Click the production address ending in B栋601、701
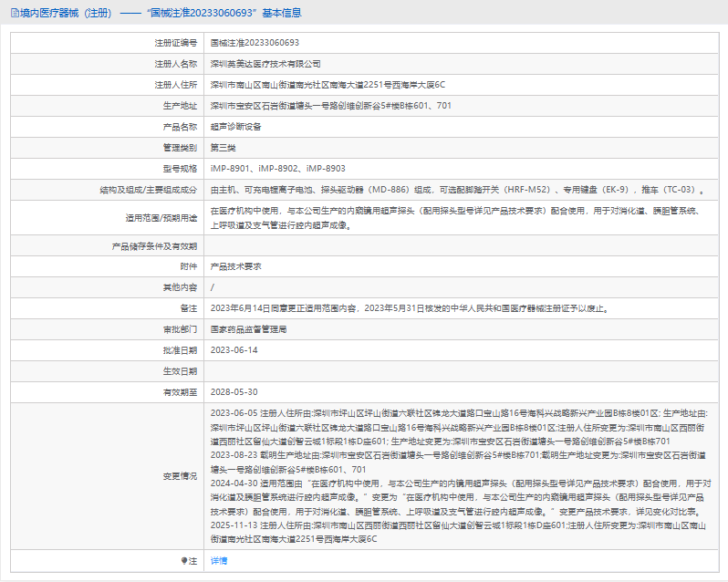 (x=330, y=105)
